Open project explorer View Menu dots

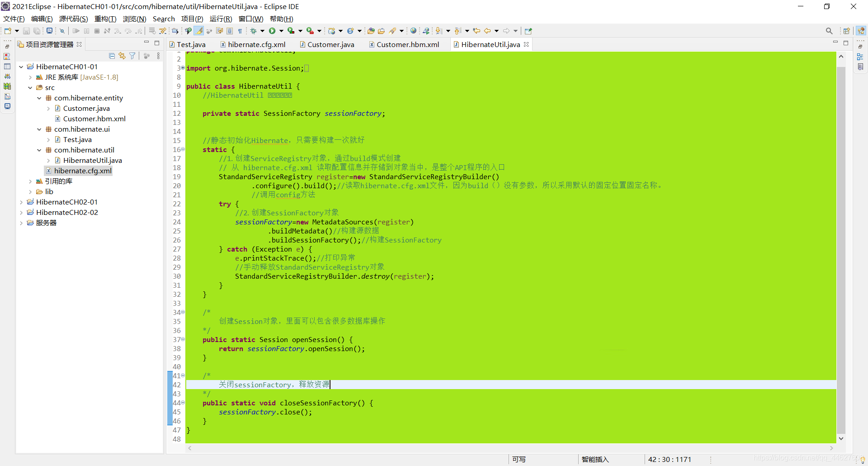(158, 56)
